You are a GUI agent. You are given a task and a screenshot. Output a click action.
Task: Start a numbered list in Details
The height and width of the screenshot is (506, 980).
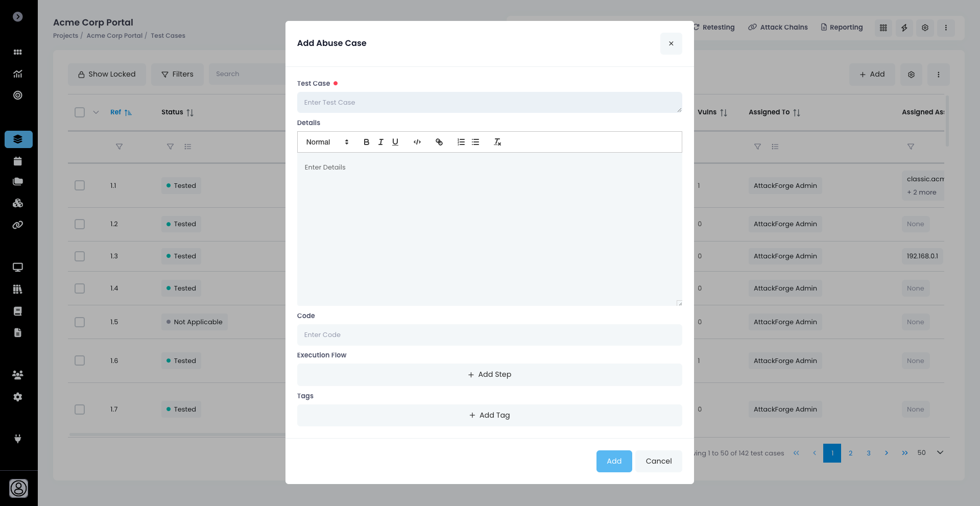(x=461, y=142)
